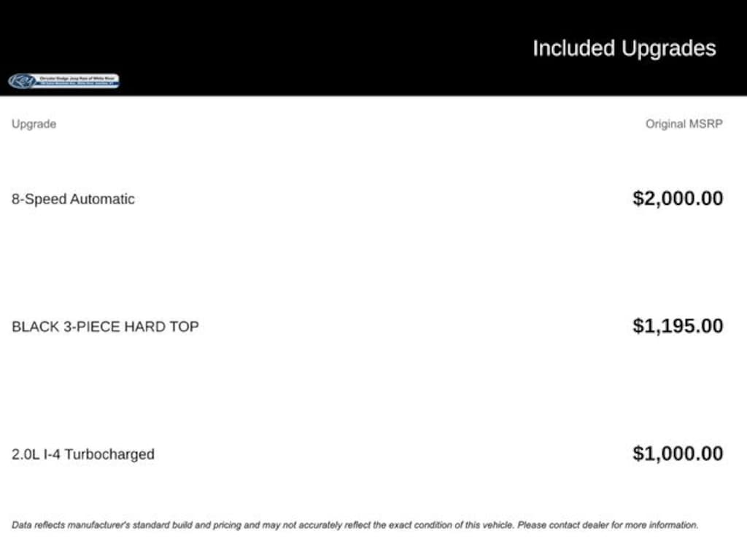Select the 2.0L I-4 Turbocharged upgrade
This screenshot has width=747, height=560.
coord(83,454)
